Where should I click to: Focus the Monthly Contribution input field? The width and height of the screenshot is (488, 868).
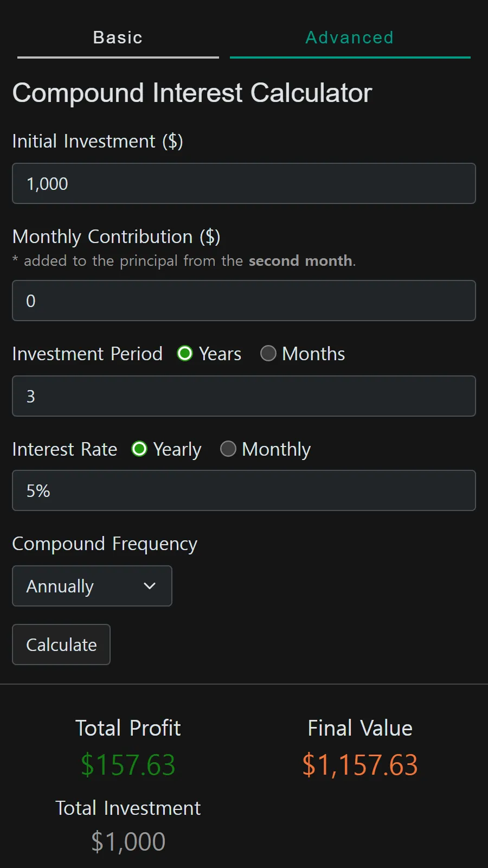pyautogui.click(x=244, y=301)
